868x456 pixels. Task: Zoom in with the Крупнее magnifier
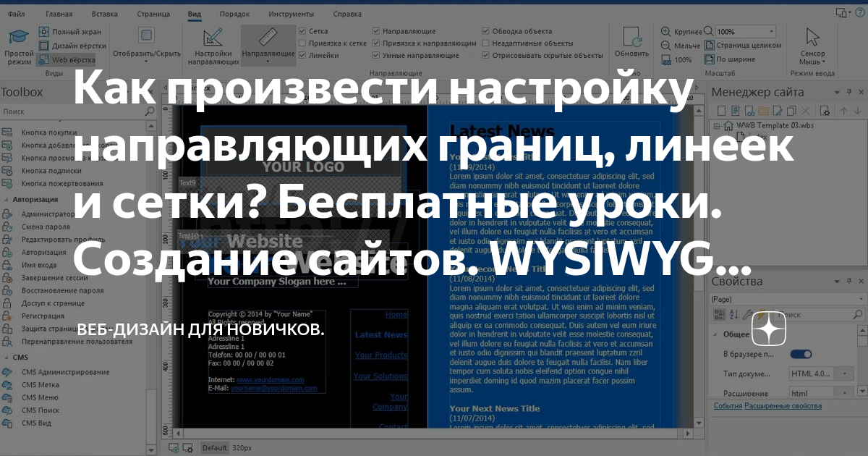665,32
